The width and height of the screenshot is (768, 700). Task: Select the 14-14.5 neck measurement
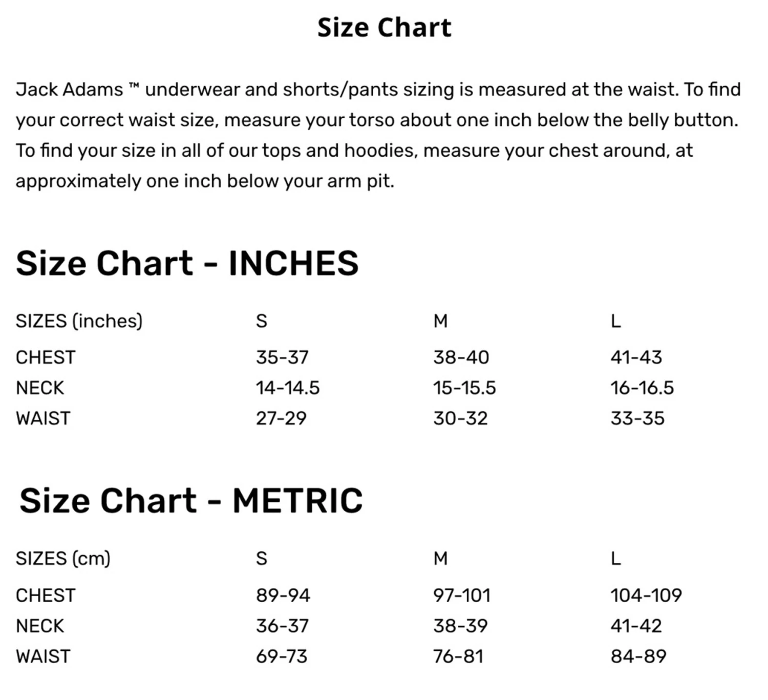click(x=288, y=388)
